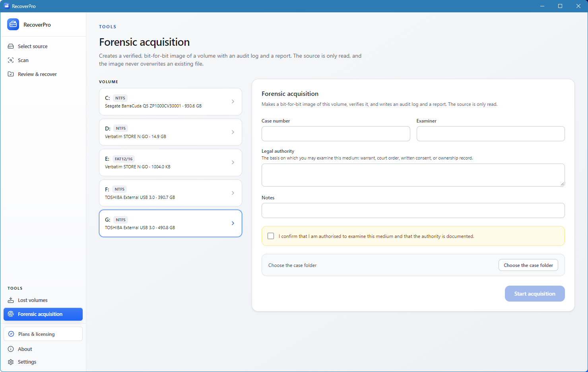Open Settings from sidebar
588x372 pixels.
tap(43, 362)
